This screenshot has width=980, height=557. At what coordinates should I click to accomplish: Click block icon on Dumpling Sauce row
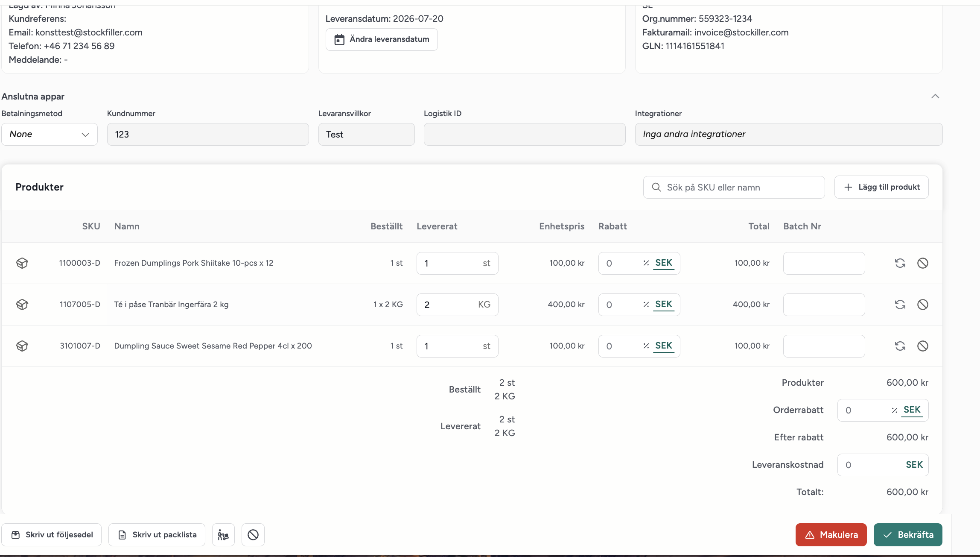[923, 346]
